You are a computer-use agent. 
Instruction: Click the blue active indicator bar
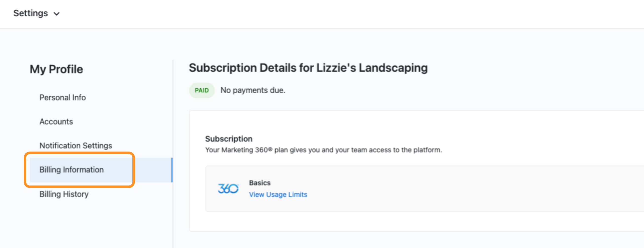click(172, 170)
